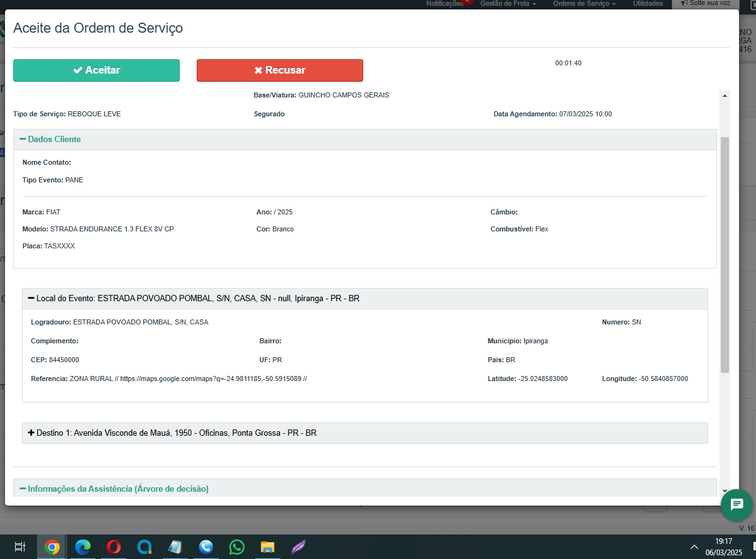756x559 pixels.
Task: Open Microsoft Edge from the taskbar
Action: click(83, 547)
